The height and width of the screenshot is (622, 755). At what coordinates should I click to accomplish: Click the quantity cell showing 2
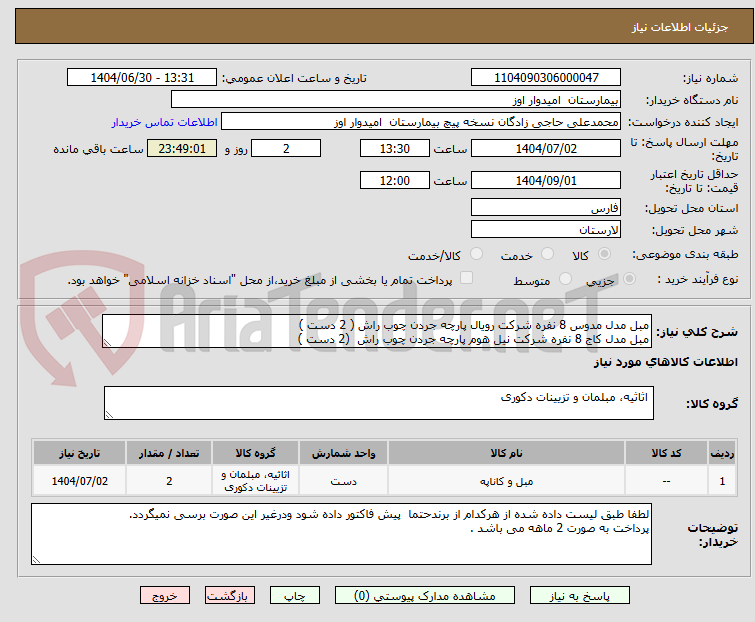tap(169, 481)
